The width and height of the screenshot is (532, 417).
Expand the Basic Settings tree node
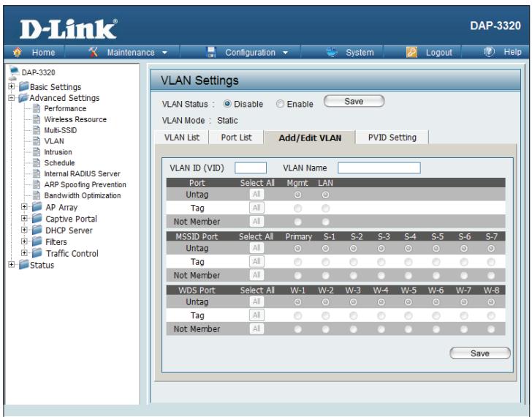11,86
